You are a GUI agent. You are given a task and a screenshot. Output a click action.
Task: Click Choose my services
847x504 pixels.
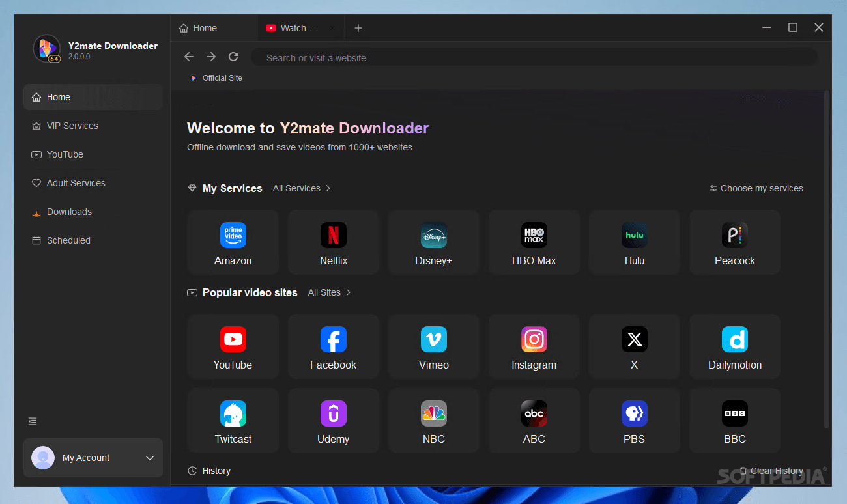tap(756, 188)
